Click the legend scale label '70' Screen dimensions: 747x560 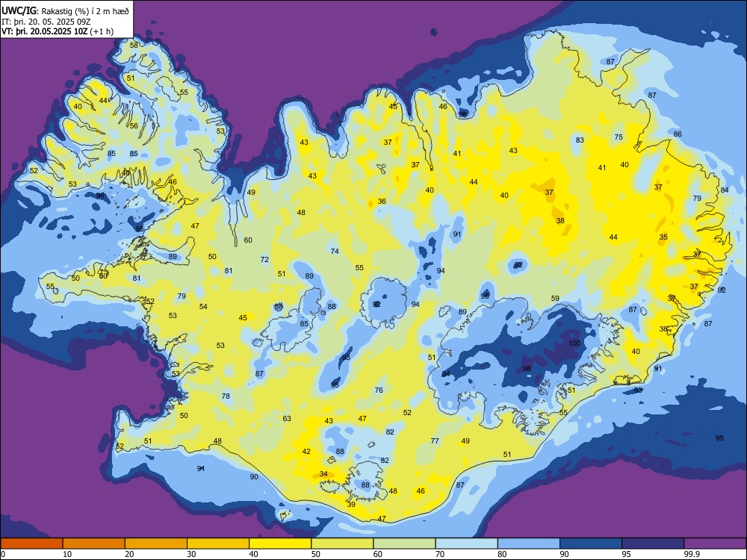click(440, 554)
